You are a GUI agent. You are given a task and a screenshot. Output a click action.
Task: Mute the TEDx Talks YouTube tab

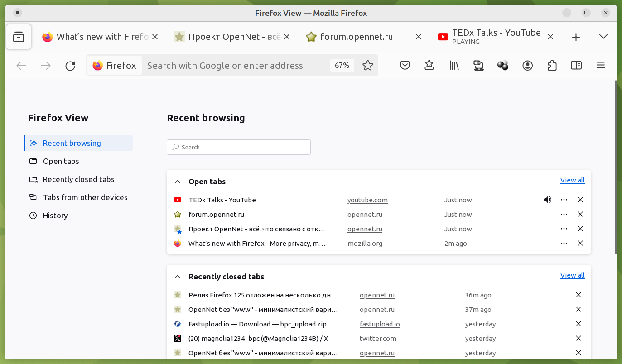click(x=548, y=200)
